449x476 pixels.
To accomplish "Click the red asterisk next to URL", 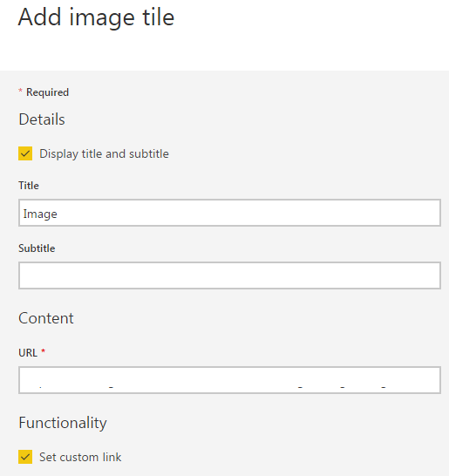I will click(x=43, y=351).
